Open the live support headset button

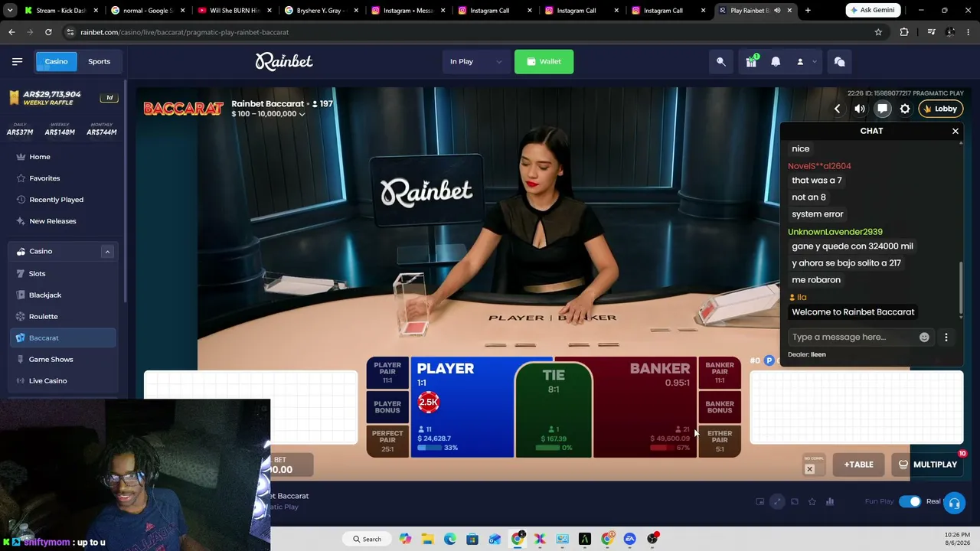(x=954, y=503)
